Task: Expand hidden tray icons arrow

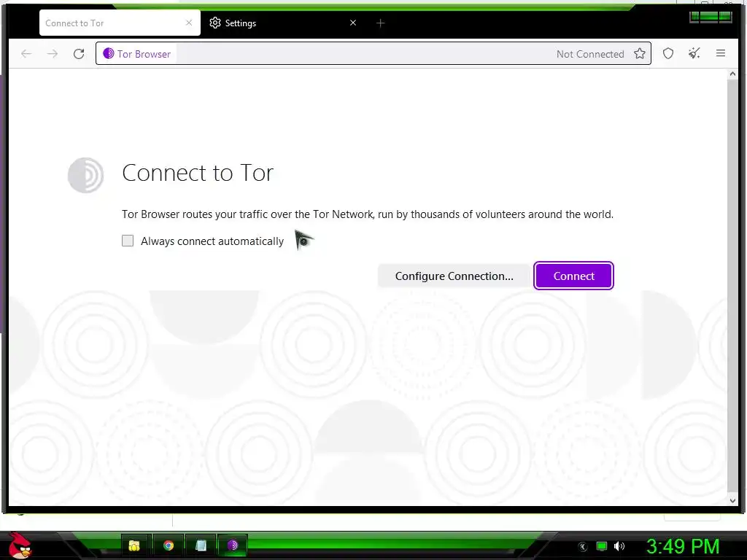Action: pyautogui.click(x=583, y=547)
